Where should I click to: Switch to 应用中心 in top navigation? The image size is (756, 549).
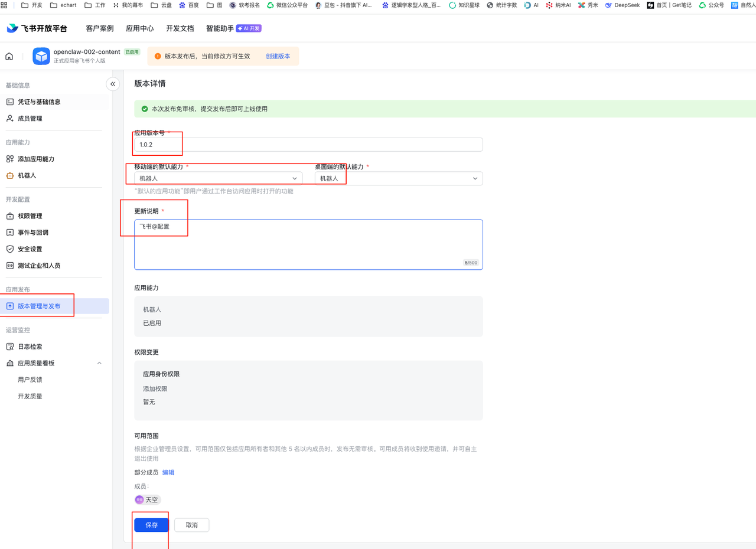139,28
